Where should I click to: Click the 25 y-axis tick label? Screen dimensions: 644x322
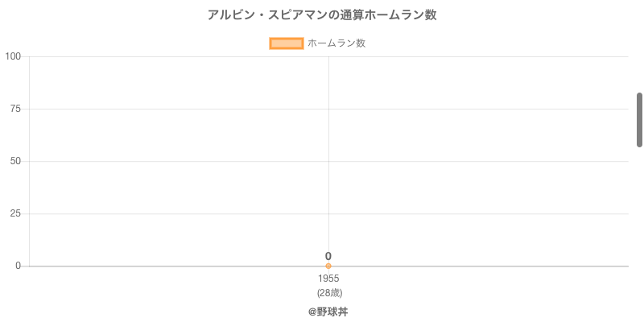[x=15, y=213]
